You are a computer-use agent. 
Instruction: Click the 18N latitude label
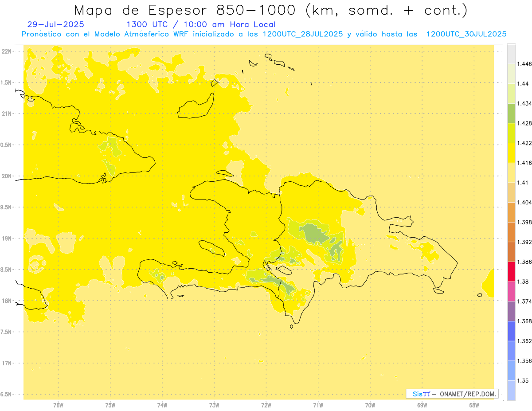[7, 301]
